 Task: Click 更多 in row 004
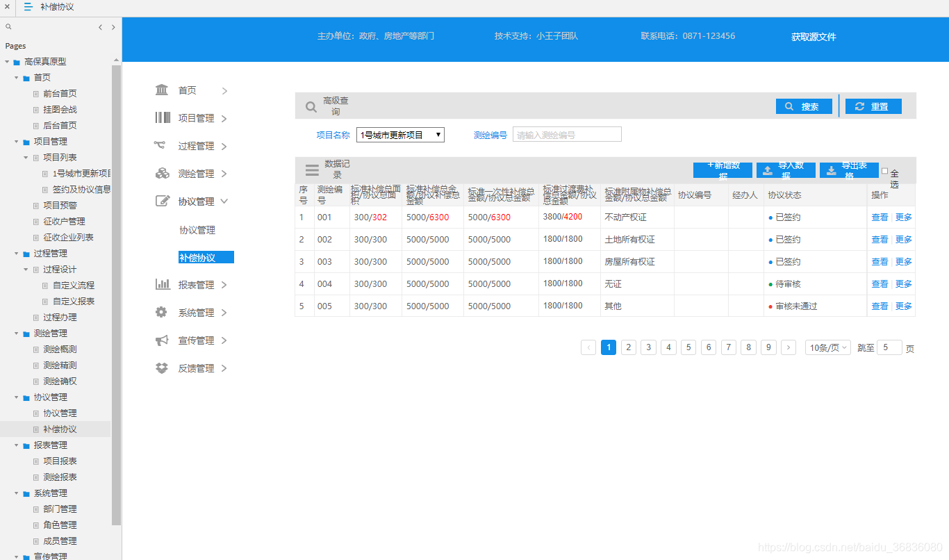(904, 284)
